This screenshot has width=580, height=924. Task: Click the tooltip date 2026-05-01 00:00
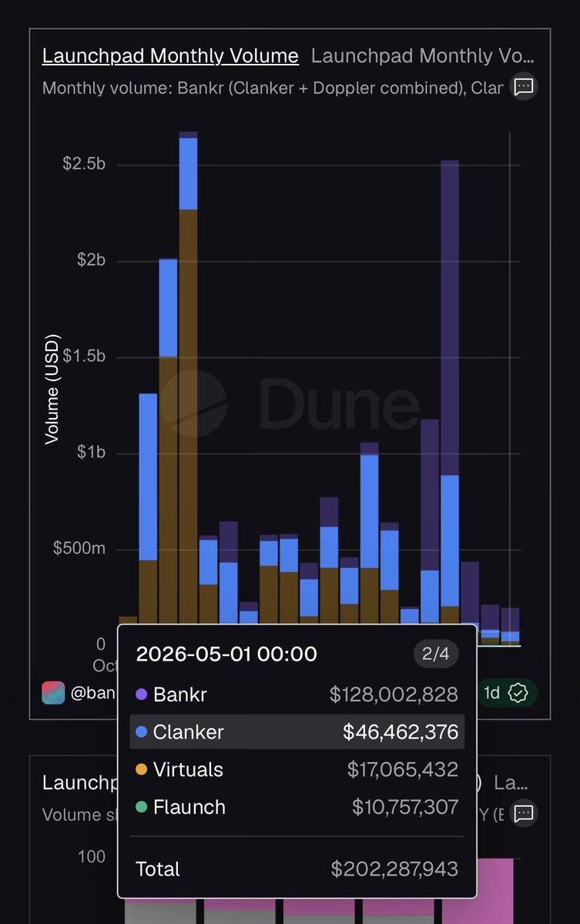point(226,654)
